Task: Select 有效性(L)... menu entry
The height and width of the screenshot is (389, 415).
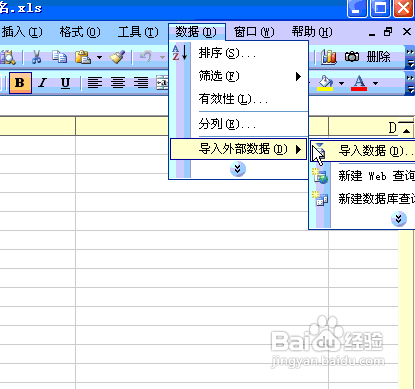Action: click(238, 99)
